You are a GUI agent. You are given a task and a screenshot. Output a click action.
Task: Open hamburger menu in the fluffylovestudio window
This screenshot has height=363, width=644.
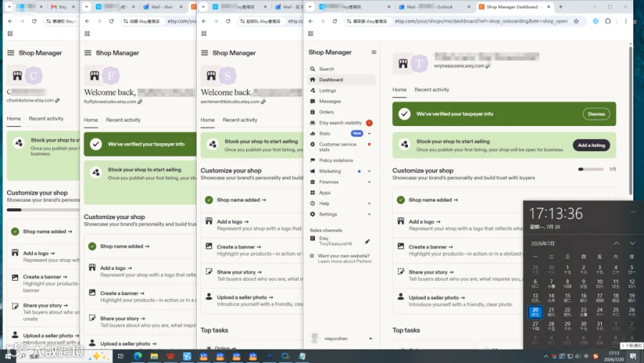tap(88, 52)
